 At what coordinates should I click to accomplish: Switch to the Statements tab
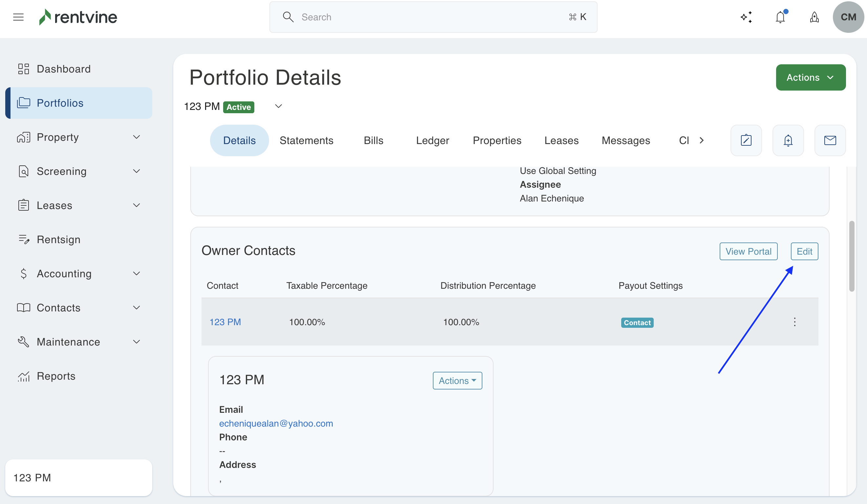coord(306,140)
